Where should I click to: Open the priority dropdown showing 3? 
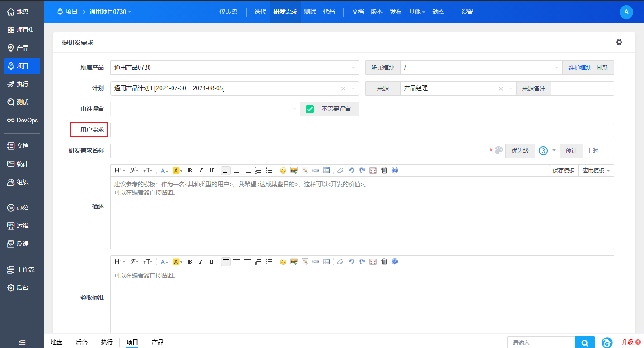coord(547,151)
